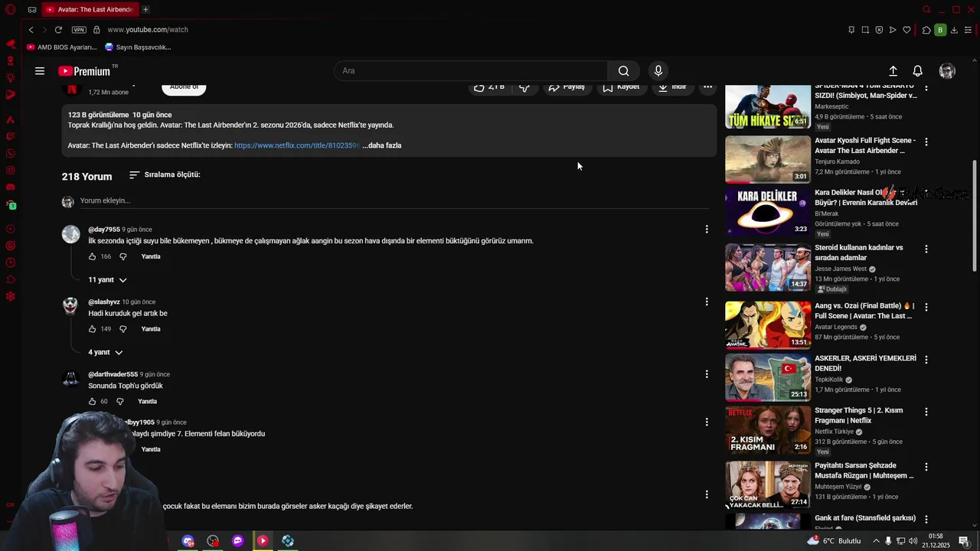Open Twitch in Opera sidebar
Viewport: 980px width, 551px height.
coord(11,136)
